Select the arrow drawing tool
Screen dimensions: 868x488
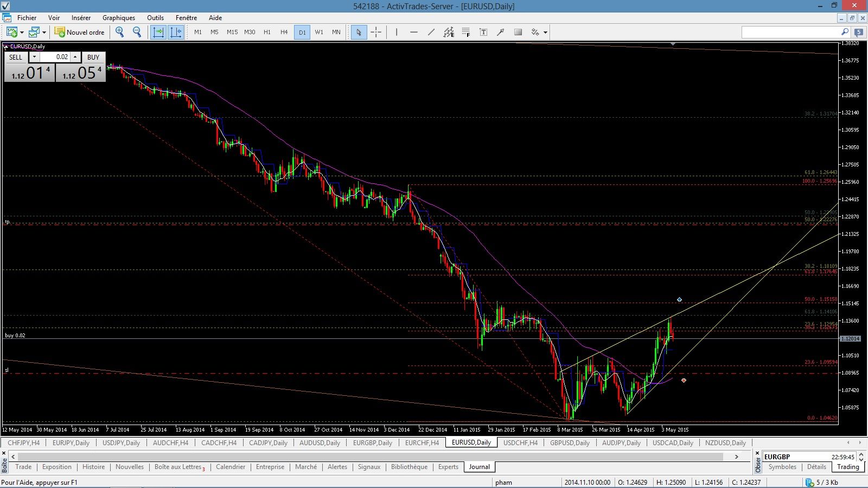pyautogui.click(x=501, y=32)
